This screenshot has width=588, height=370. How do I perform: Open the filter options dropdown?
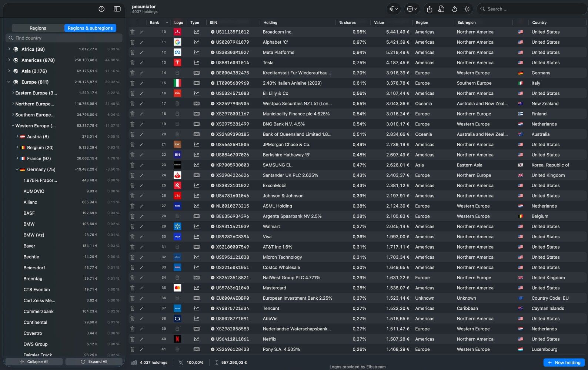click(x=412, y=9)
